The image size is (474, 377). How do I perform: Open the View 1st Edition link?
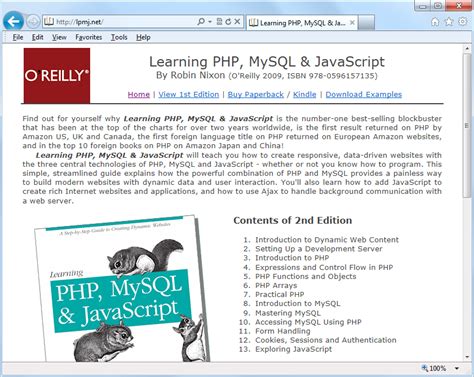click(x=189, y=94)
